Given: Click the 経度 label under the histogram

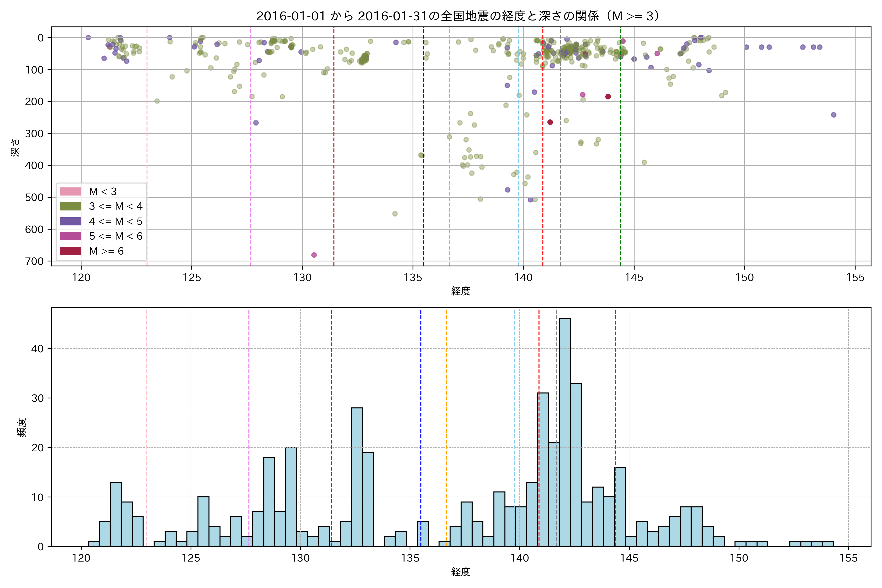Looking at the screenshot, I should click(x=461, y=572).
